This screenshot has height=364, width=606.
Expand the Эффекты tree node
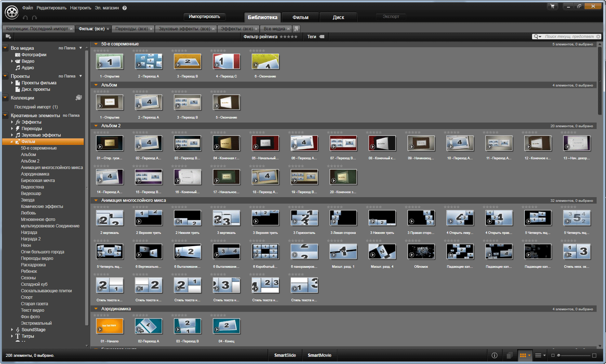pyautogui.click(x=12, y=122)
